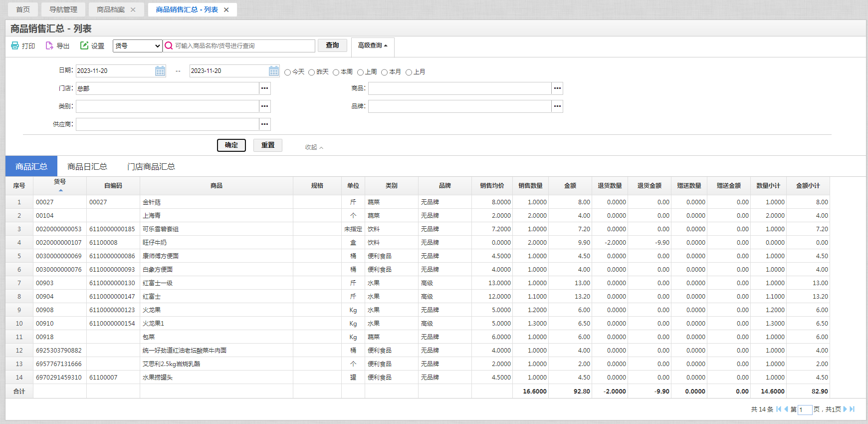Open the 货号 search-type dropdown
868x424 pixels.
(x=138, y=46)
